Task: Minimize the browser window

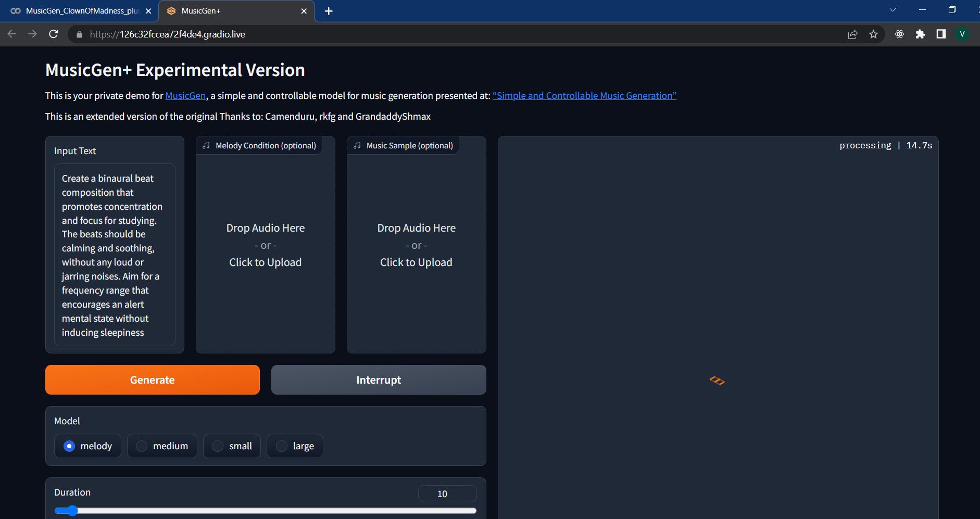Action: tap(922, 10)
